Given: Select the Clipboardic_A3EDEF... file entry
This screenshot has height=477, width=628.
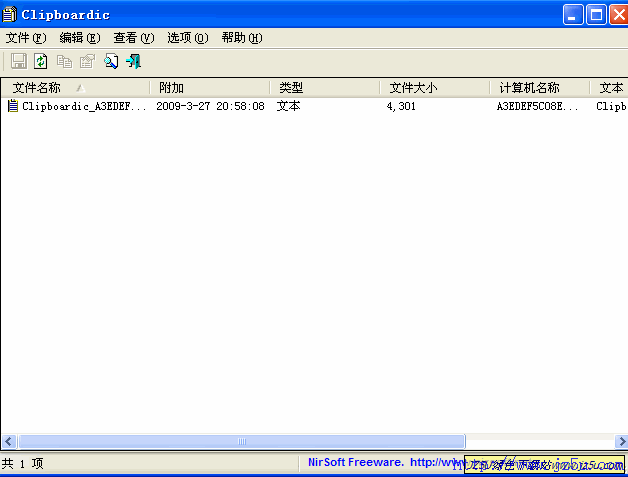Looking at the screenshot, I should [84, 106].
